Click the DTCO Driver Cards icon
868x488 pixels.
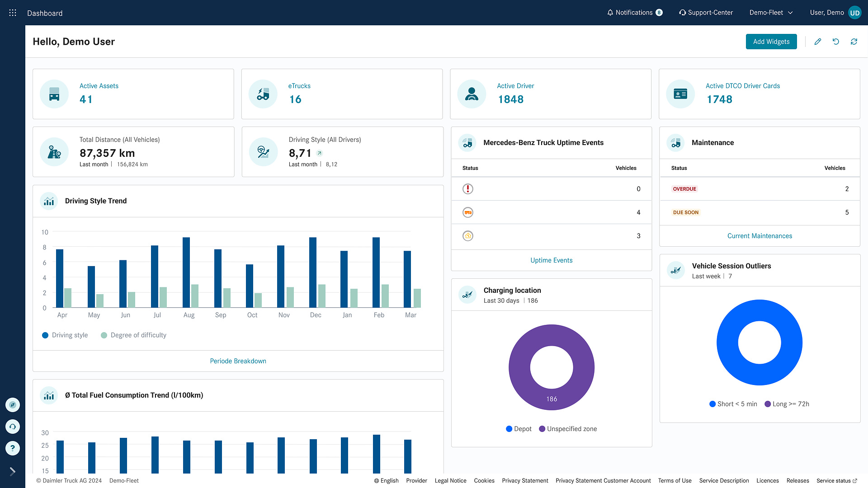(x=680, y=94)
